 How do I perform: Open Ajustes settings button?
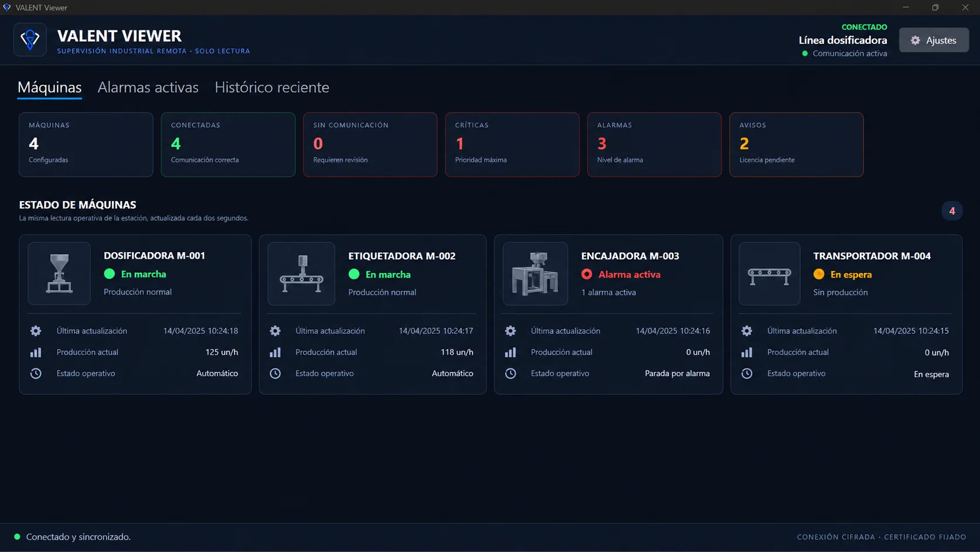click(x=934, y=40)
